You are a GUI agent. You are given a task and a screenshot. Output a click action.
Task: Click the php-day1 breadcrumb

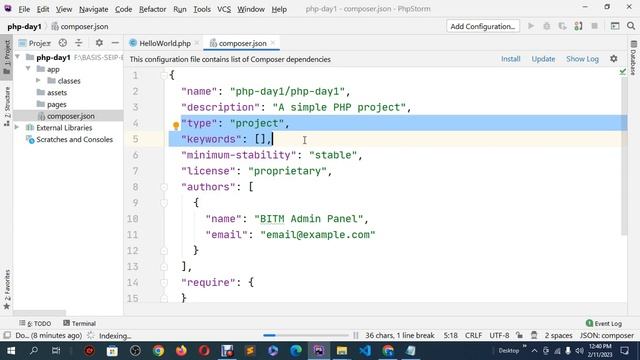(x=24, y=27)
